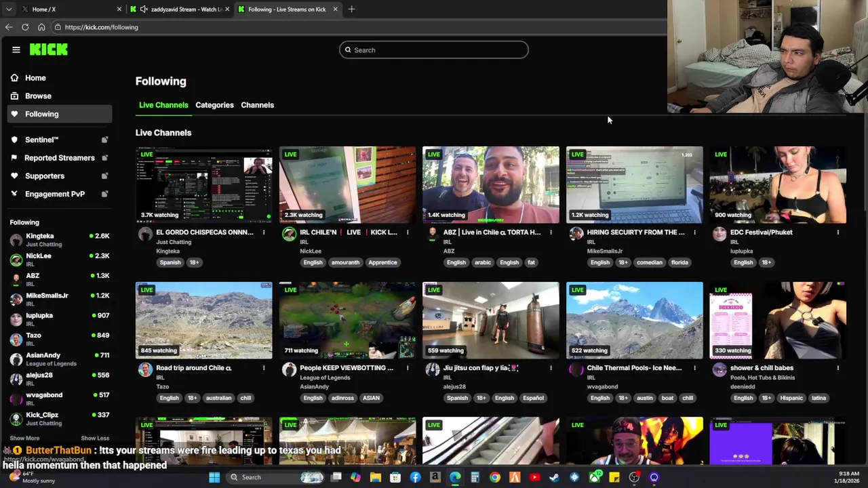868x488 pixels.
Task: Open Steam from the taskbar
Action: [554, 478]
